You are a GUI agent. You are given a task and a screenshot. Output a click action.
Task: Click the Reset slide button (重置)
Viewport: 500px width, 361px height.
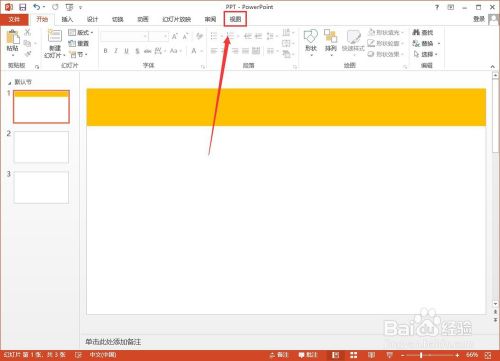(x=79, y=43)
